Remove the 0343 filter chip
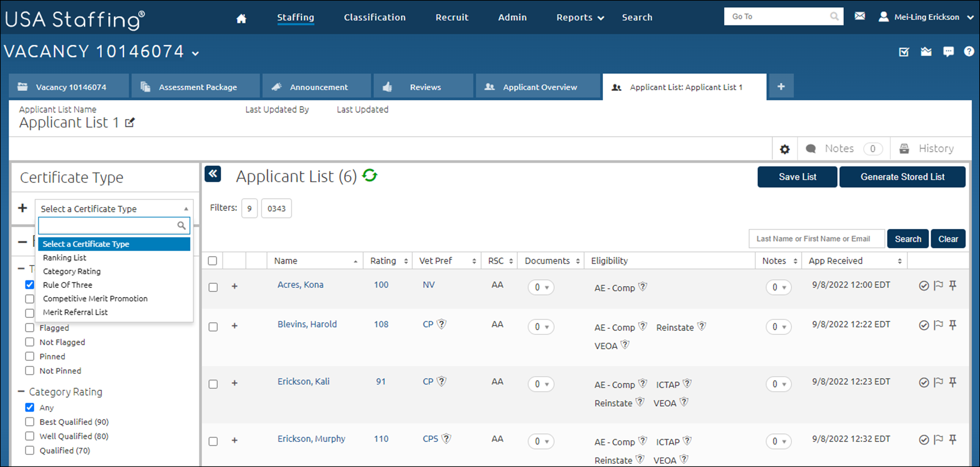The width and height of the screenshot is (980, 467). coord(276,208)
